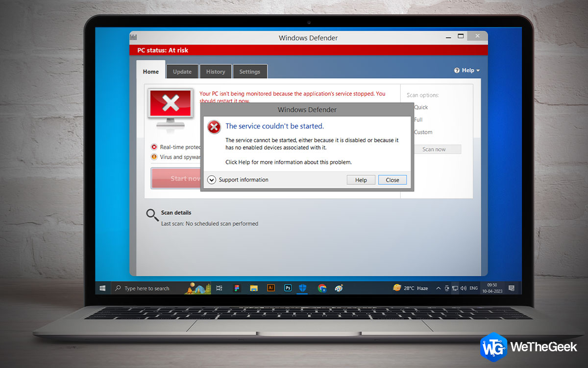Launch Adobe Photoshop from the taskbar
The image size is (588, 368).
(288, 288)
